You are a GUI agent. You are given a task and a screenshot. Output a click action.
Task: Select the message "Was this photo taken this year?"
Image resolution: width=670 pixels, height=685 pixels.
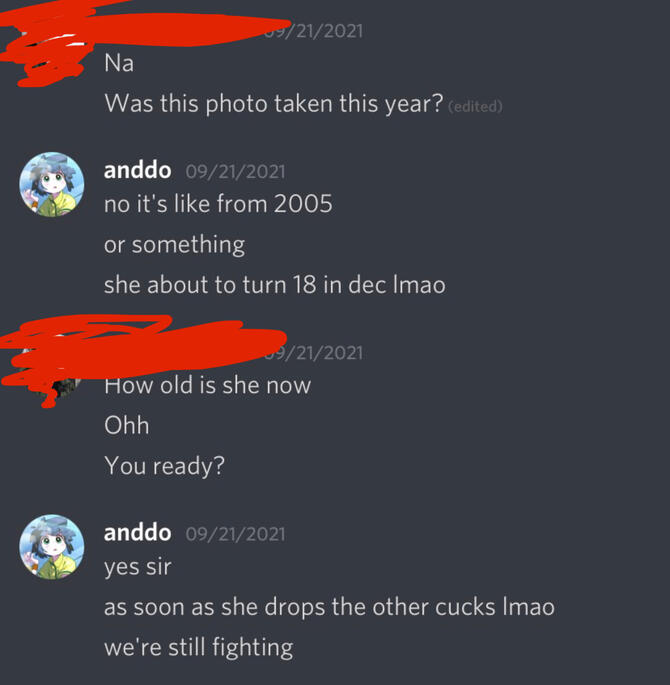(274, 104)
